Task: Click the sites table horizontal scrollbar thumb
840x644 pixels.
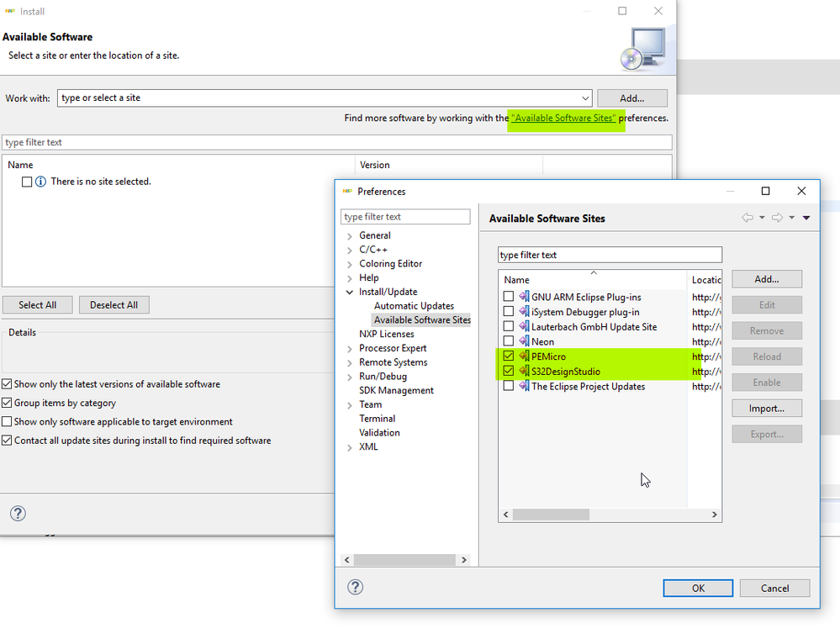Action: [x=551, y=515]
